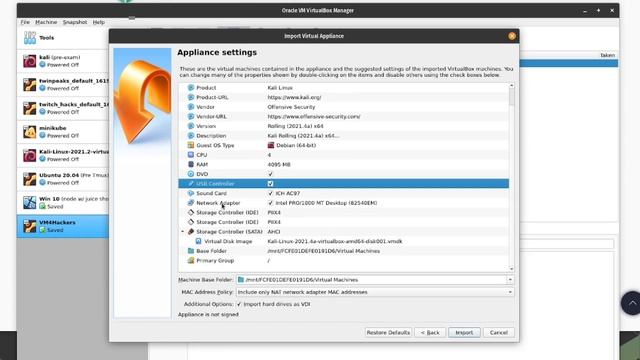
Task: Select the Vendor value Offensive Security
Action: click(291, 107)
